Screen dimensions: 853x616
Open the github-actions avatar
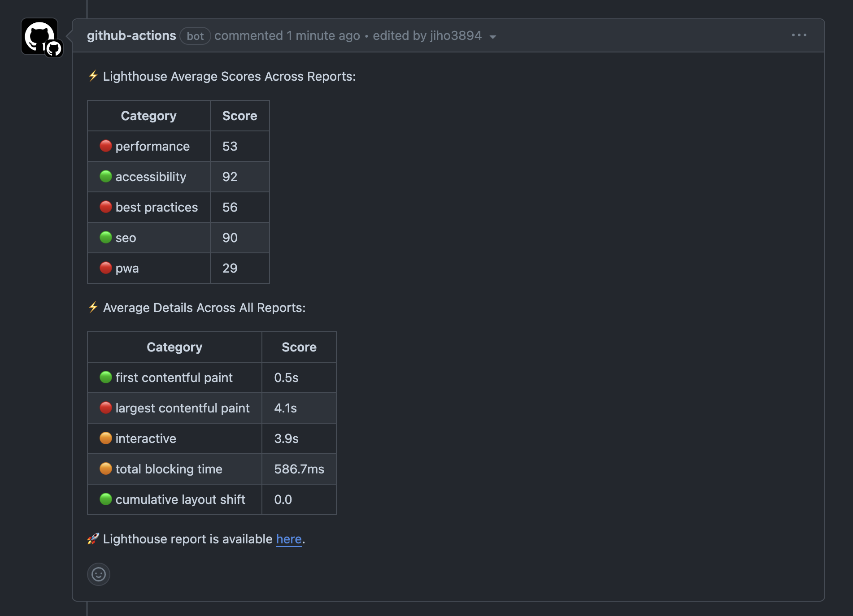39,36
